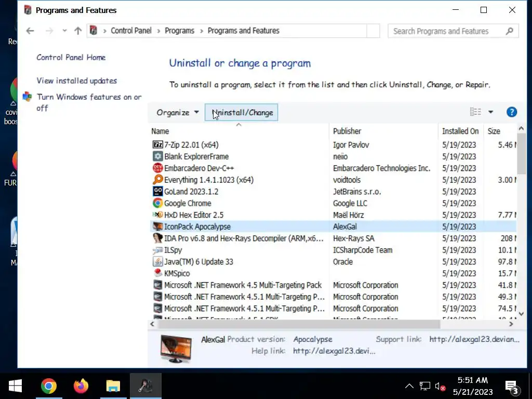Screen dimensions: 532x399
Task: Select the Embarcadero Dev-C++ icon
Action: 158,168
